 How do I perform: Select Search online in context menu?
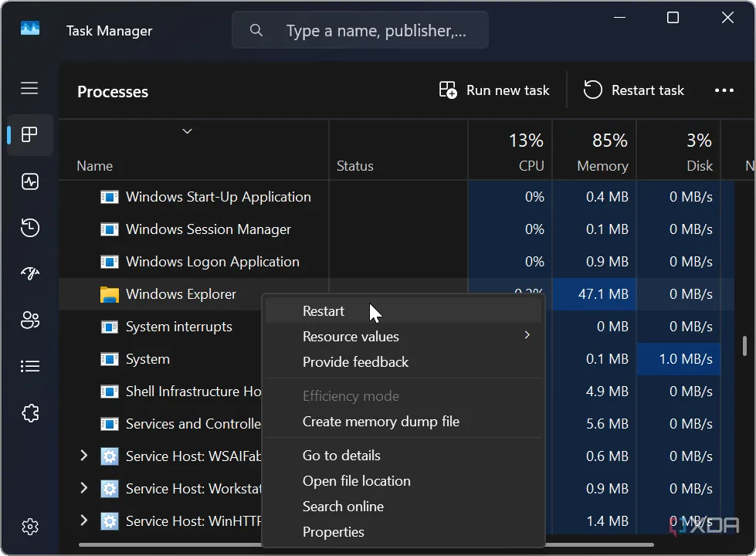tap(403, 507)
